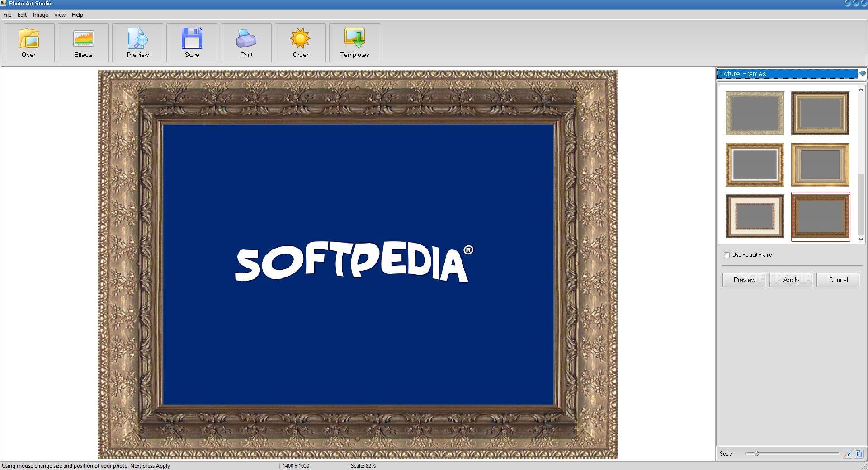This screenshot has width=868, height=470.
Task: Click the fit-to-page icon in bottom right
Action: (x=859, y=454)
